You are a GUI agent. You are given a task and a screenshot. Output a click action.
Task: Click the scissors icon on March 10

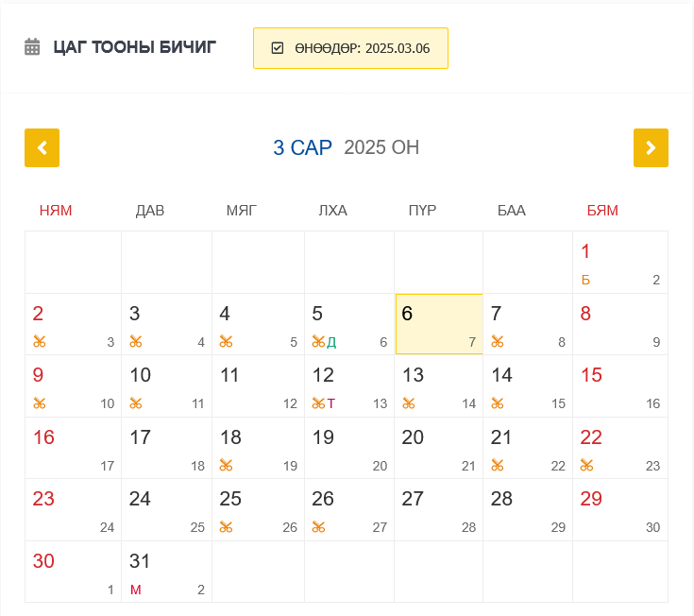pyautogui.click(x=136, y=403)
